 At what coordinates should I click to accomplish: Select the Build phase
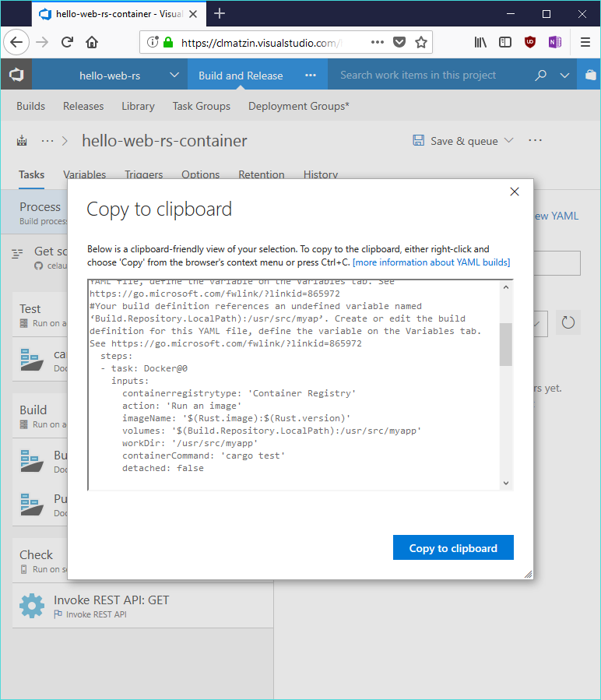[x=40, y=416]
